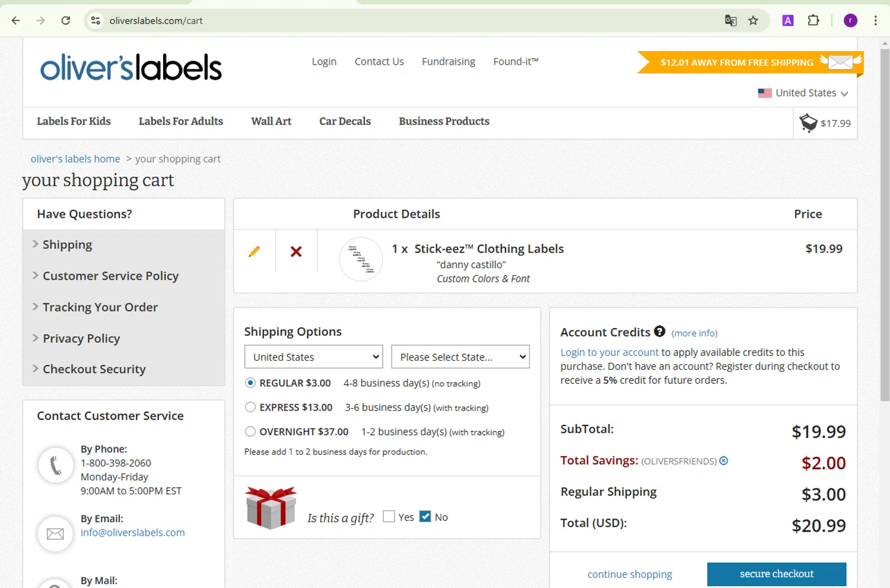Open the Chrome three-dot menu
This screenshot has width=890, height=588.
point(875,21)
